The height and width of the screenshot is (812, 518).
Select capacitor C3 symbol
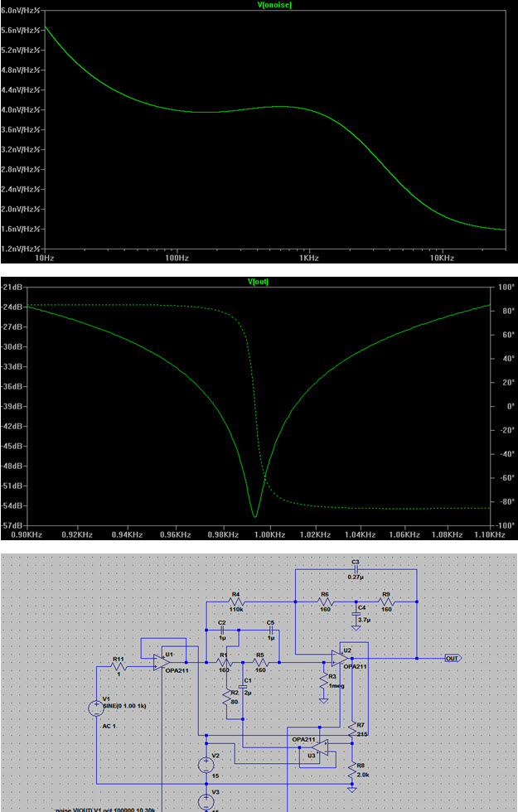[356, 569]
